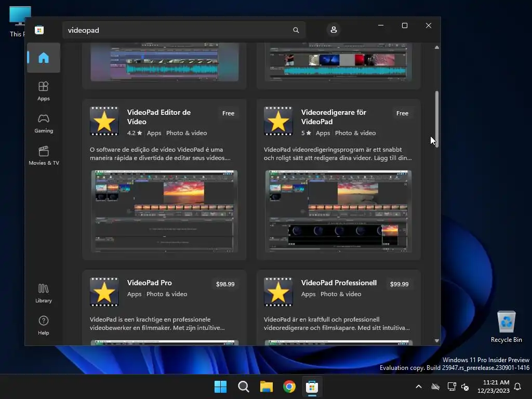Click 'Photo & video' category under VideoPad Pro
This screenshot has height=399, width=532.
click(x=167, y=294)
